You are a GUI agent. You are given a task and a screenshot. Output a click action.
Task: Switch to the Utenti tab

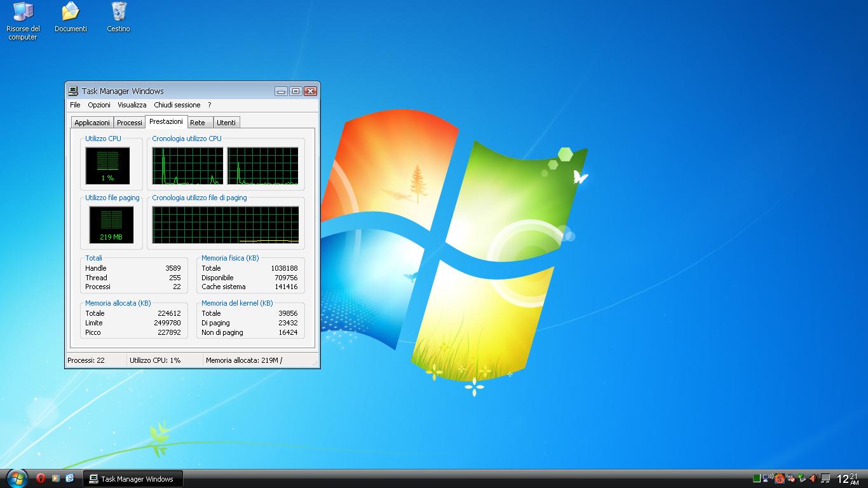[227, 122]
